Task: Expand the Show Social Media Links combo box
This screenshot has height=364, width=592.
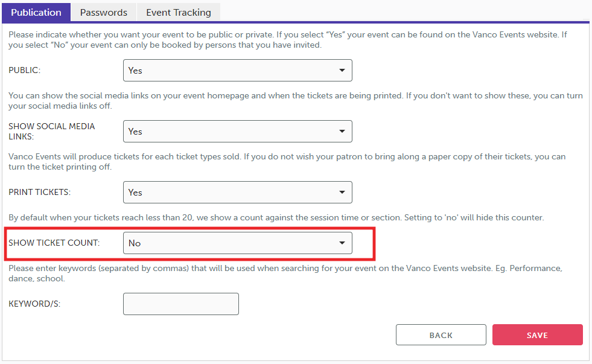Action: tap(237, 132)
